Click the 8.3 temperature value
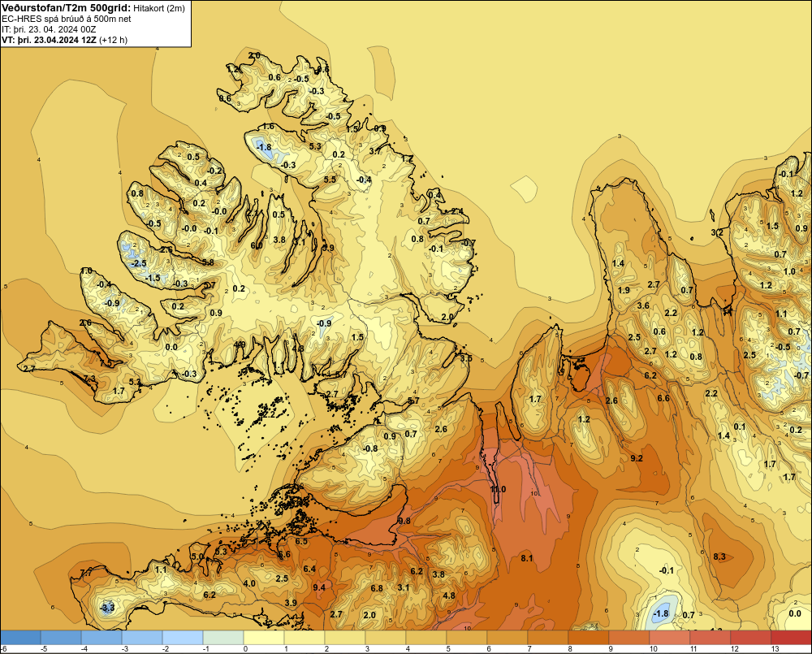The image size is (812, 654). pyautogui.click(x=719, y=557)
